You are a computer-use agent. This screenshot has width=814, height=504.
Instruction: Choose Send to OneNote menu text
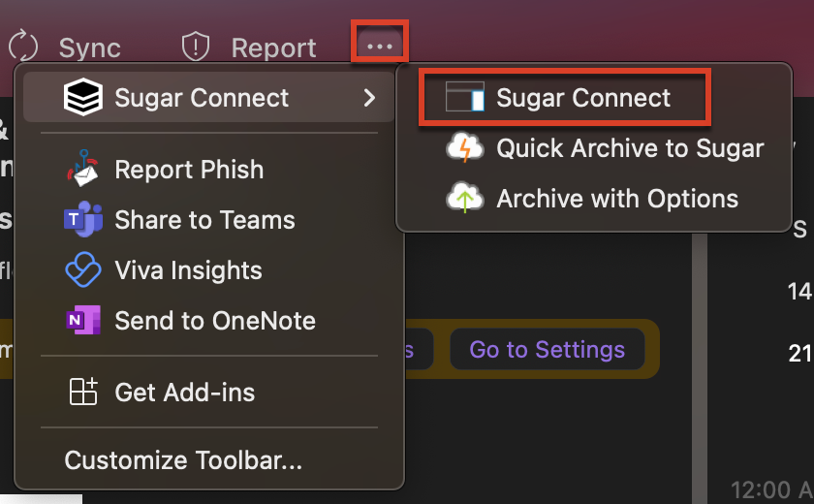tap(215, 321)
